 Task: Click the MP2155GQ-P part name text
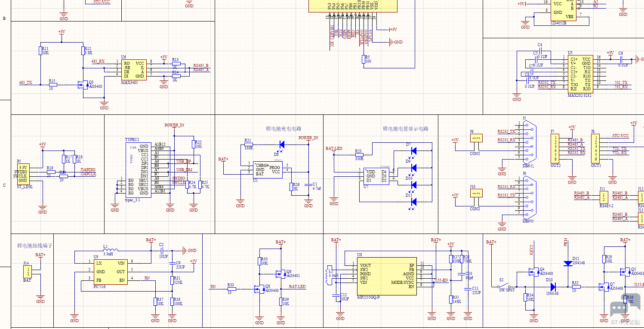point(369,297)
